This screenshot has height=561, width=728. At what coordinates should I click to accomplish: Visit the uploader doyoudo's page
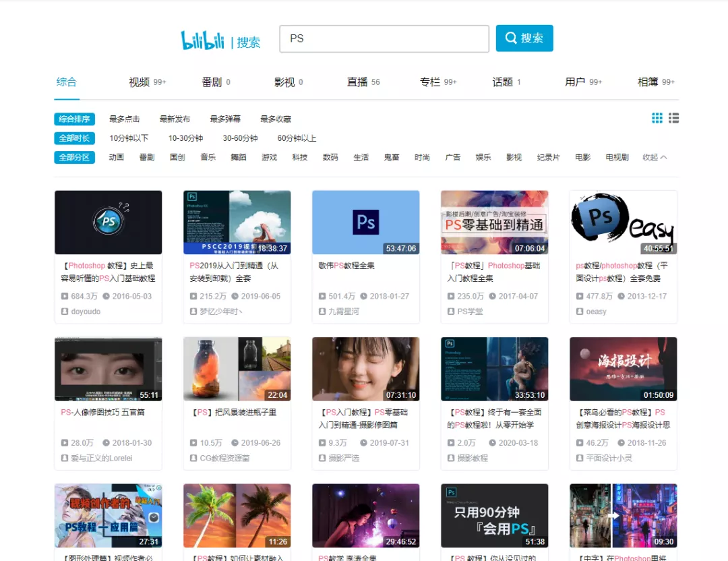85,312
